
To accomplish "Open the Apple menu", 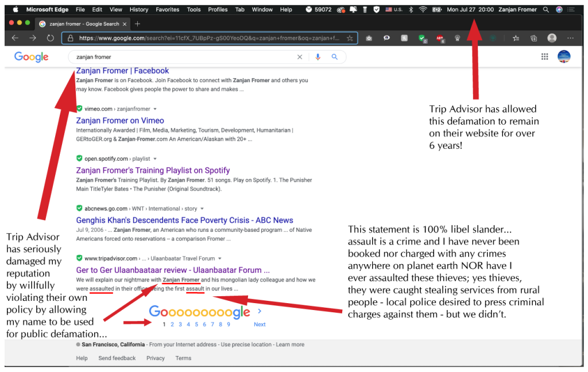I will pos(16,9).
